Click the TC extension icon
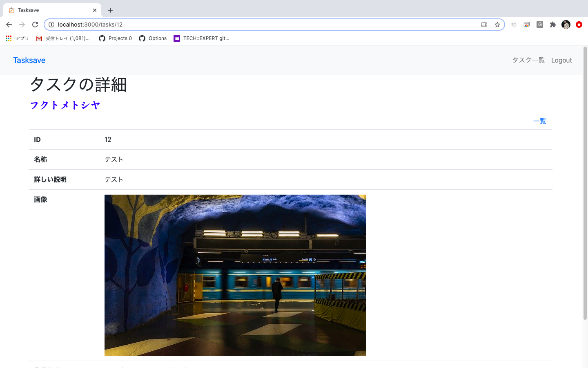The image size is (588, 368). tap(514, 25)
